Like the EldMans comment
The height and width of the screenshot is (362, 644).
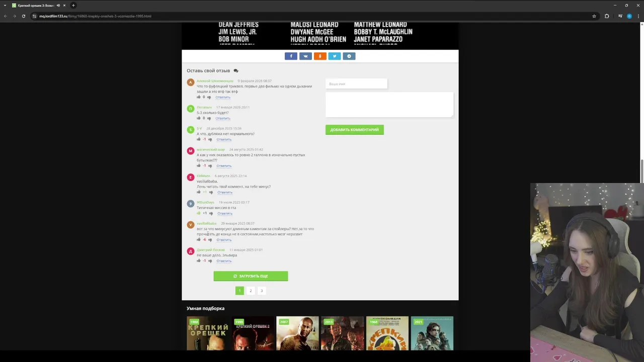tap(199, 192)
